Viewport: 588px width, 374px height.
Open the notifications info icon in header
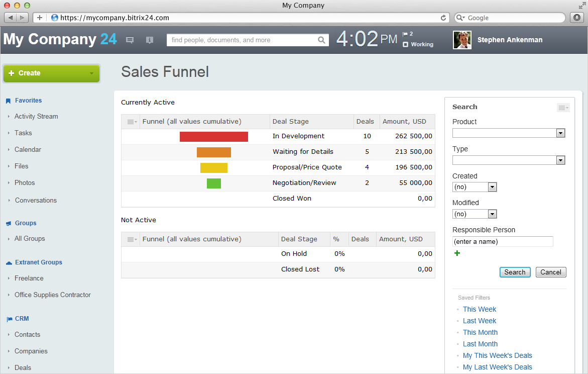150,40
